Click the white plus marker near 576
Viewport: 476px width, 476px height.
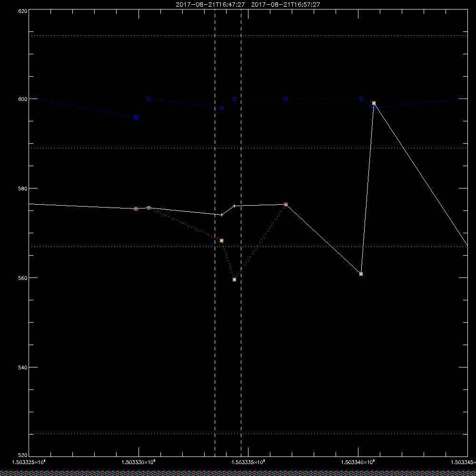[234, 206]
